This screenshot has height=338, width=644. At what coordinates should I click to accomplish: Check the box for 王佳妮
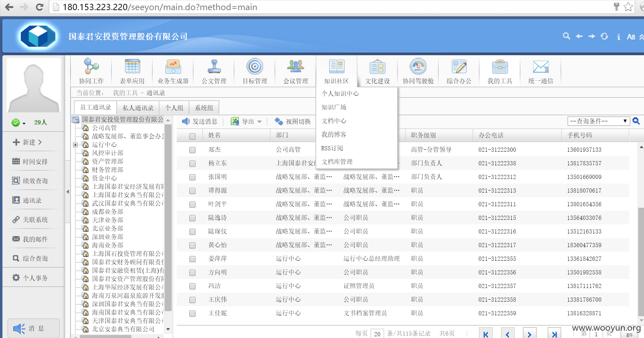[192, 314]
